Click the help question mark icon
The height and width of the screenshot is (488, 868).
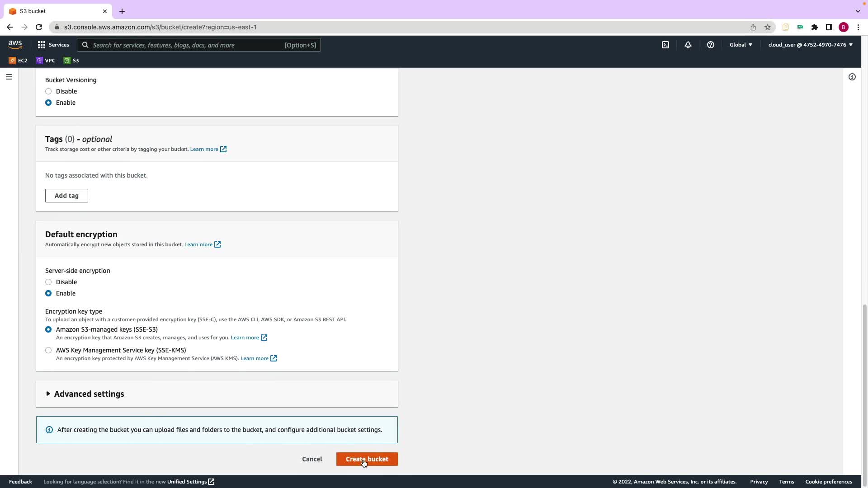point(710,45)
